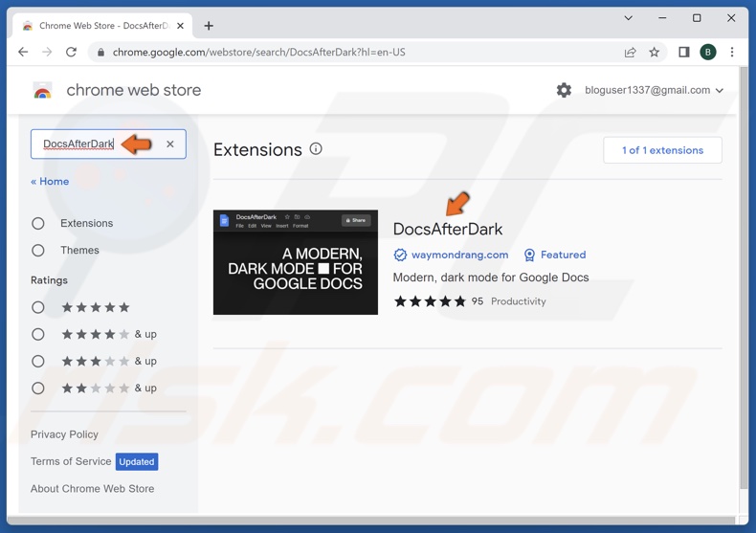Reload the current page
Screen dimensions: 756x533
[x=72, y=52]
